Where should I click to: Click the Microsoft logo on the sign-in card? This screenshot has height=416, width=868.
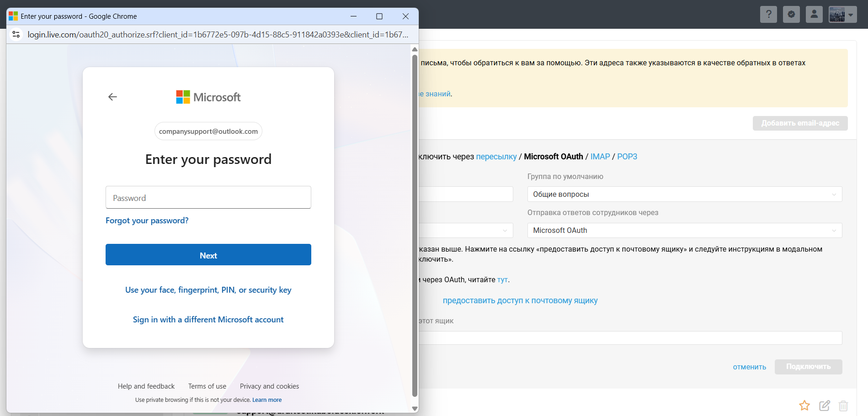pos(208,97)
